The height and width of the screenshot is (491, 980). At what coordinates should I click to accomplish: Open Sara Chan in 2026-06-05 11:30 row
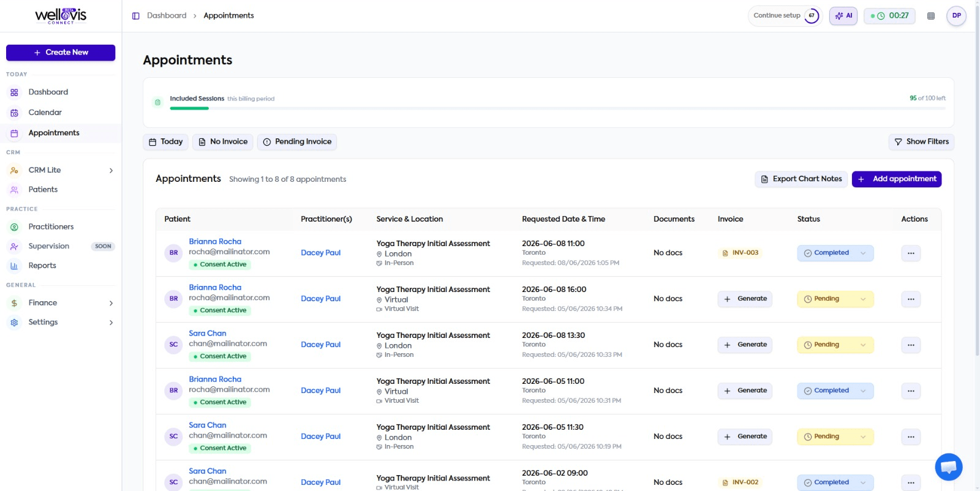point(208,425)
